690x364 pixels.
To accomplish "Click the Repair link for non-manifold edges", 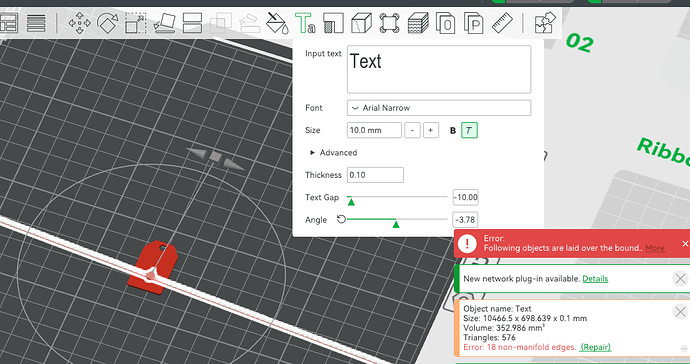I will click(595, 347).
